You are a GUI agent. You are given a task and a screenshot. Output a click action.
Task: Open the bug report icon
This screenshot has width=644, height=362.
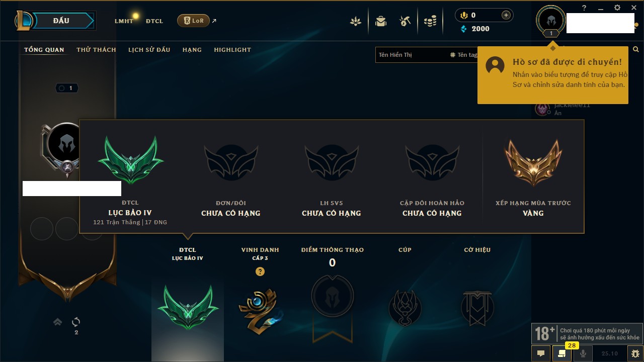[x=635, y=353]
